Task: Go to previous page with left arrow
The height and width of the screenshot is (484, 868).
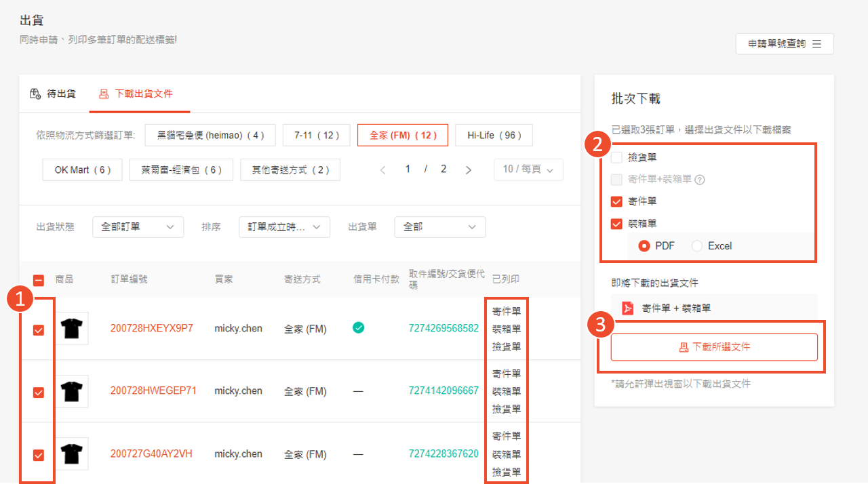Action: point(383,169)
